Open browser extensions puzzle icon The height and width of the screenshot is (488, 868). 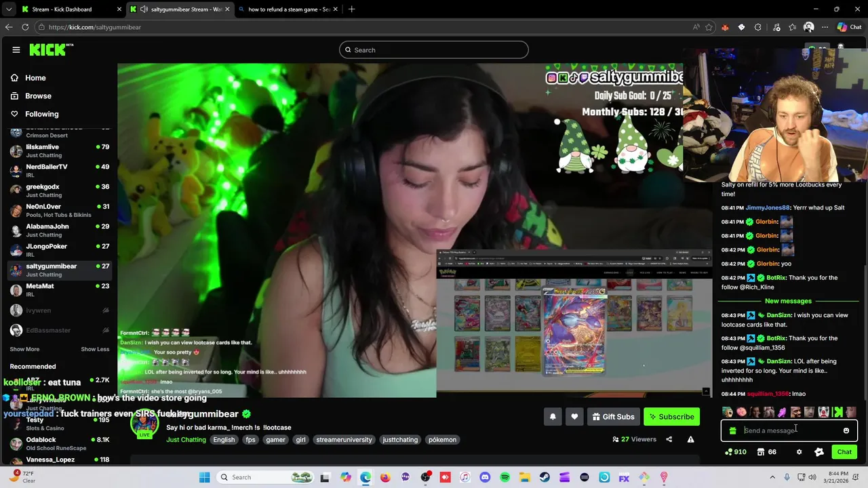click(758, 27)
